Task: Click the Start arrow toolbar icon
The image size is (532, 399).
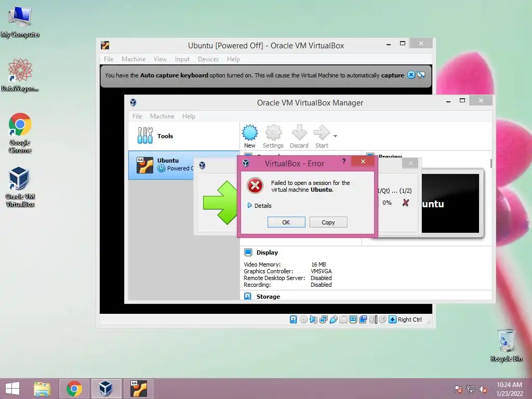Action: (322, 136)
